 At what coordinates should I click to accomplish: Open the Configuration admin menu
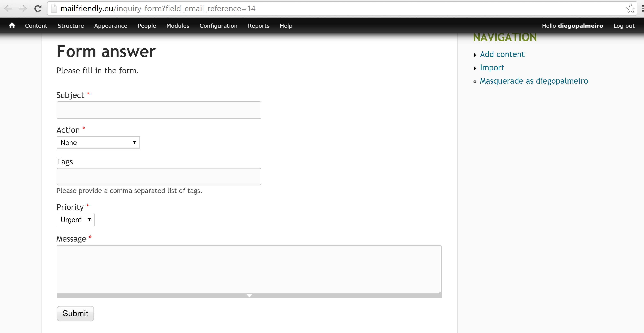coord(218,26)
